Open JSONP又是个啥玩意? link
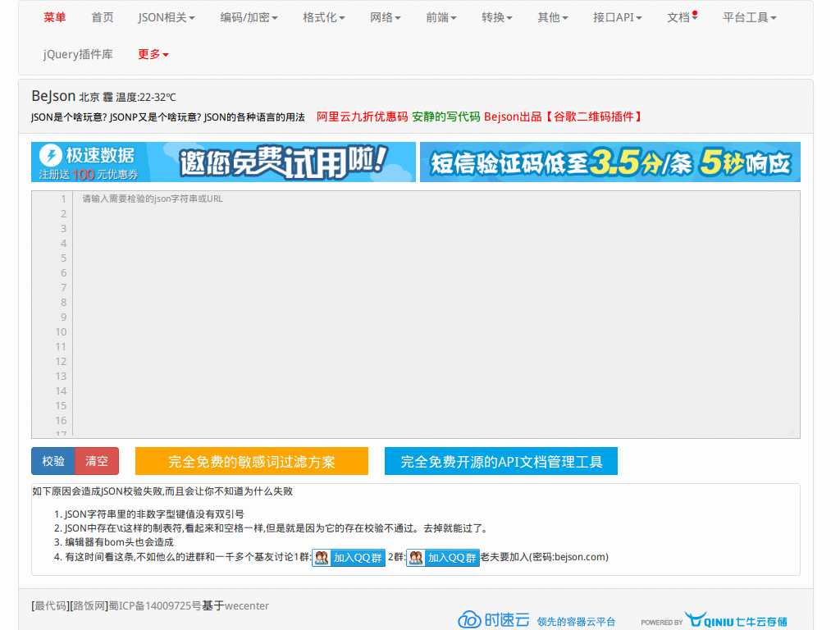Viewport: 840px width, 630px height. [x=155, y=116]
